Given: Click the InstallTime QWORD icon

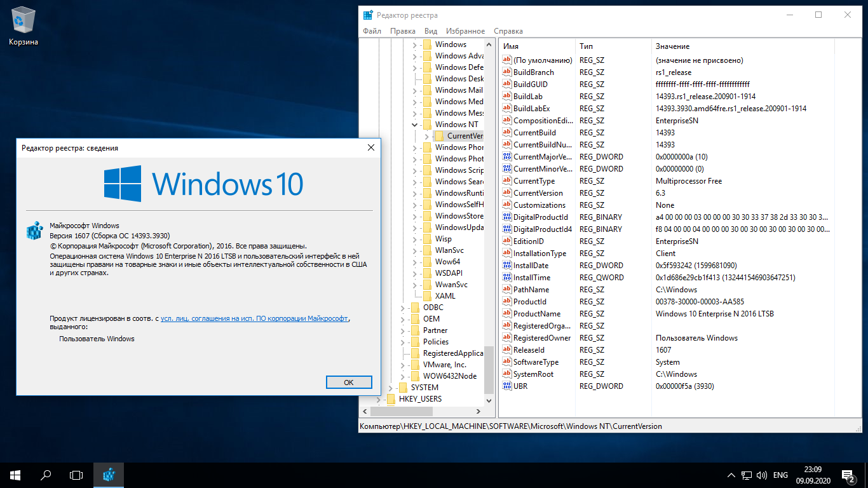Looking at the screenshot, I should coord(507,277).
